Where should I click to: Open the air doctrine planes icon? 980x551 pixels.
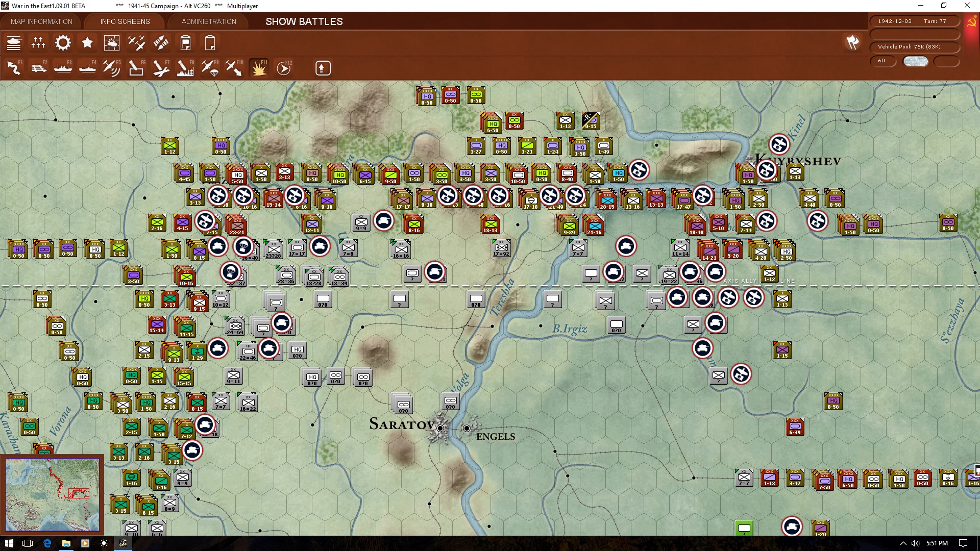pyautogui.click(x=136, y=43)
